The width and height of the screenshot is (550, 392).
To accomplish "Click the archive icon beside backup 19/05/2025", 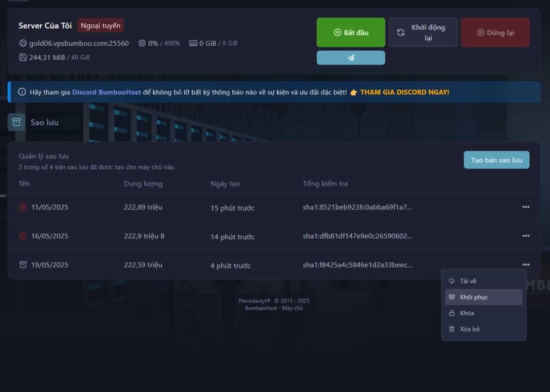I will 23,264.
